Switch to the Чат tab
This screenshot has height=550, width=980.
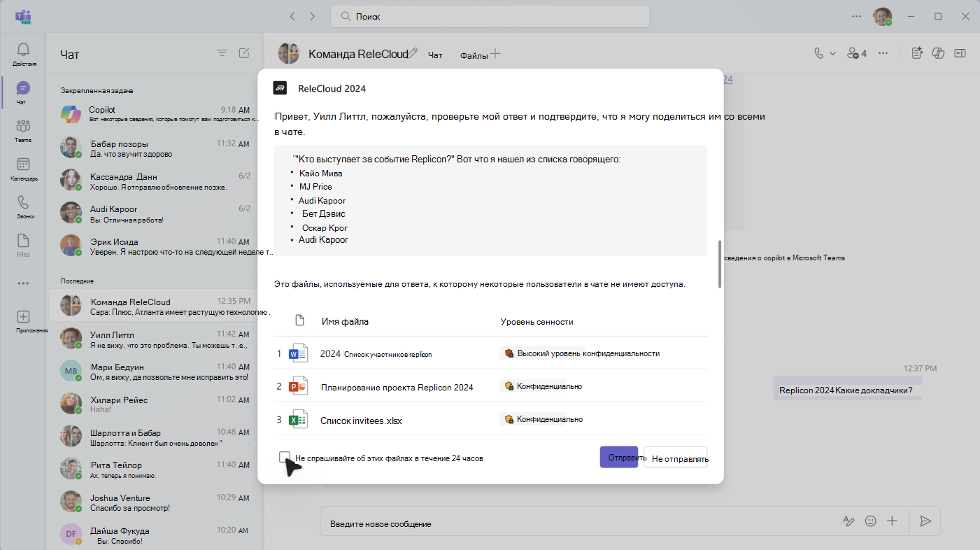435,55
